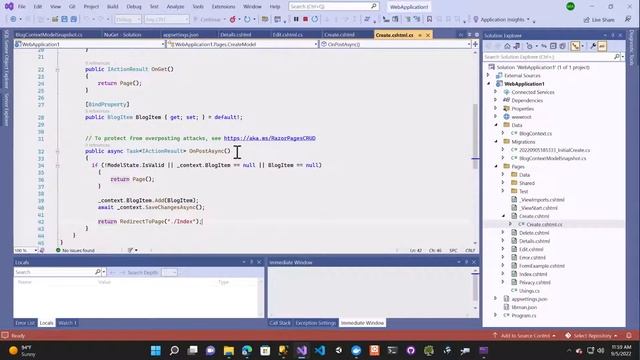640x360 pixels.
Task: Expand Connected Services node
Action: 496,92
